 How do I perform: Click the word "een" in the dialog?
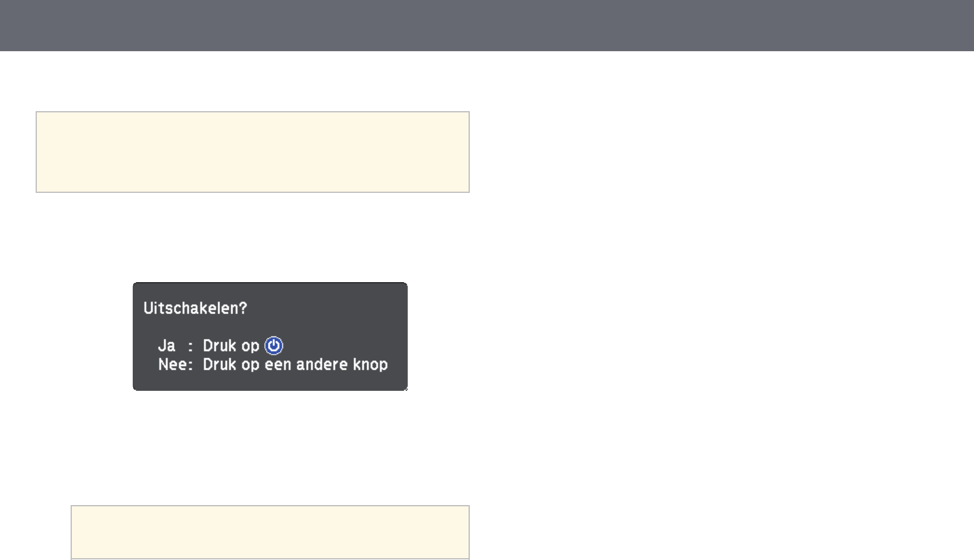[277, 365]
